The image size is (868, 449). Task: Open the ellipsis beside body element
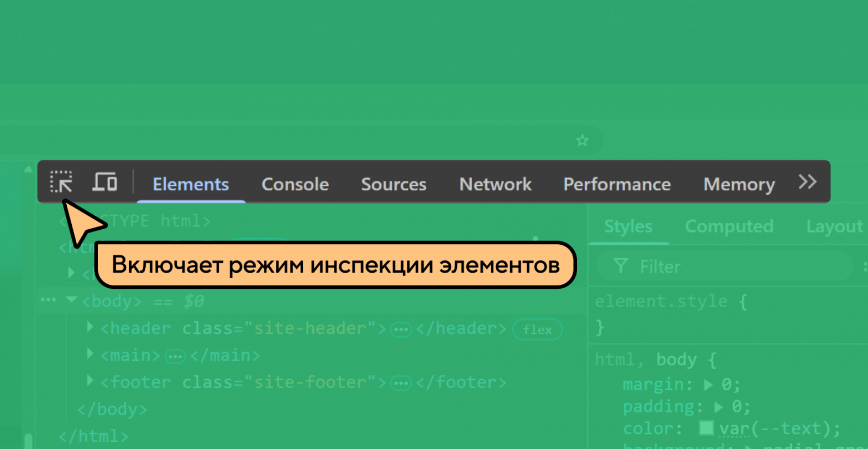48,300
